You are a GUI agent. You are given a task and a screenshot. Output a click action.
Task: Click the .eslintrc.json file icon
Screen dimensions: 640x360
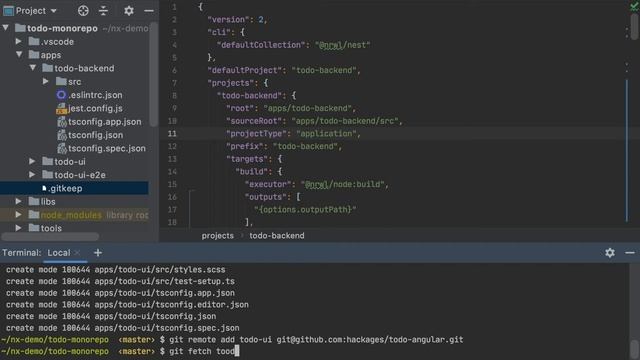pos(61,95)
